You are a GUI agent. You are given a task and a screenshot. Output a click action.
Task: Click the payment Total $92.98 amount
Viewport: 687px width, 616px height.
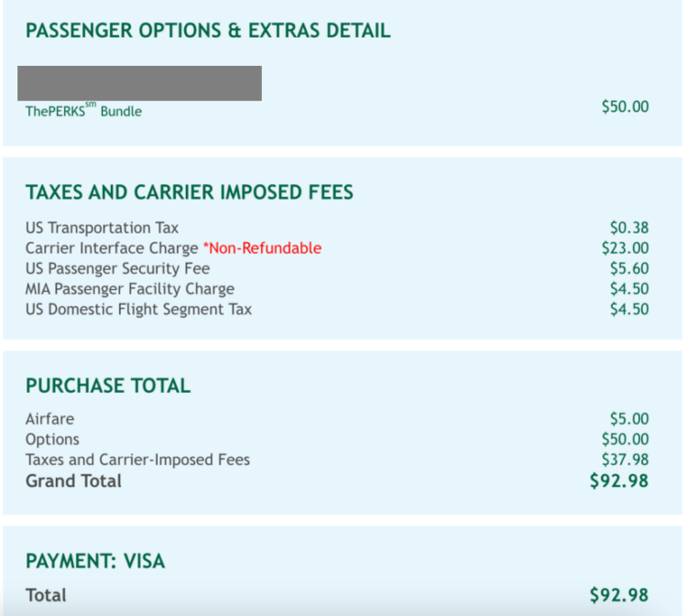coord(619,596)
